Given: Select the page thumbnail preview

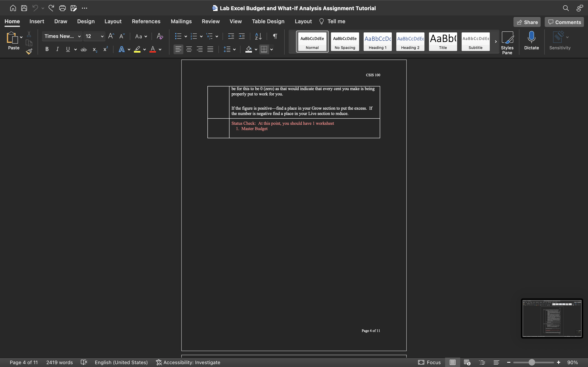Looking at the screenshot, I should 551,318.
